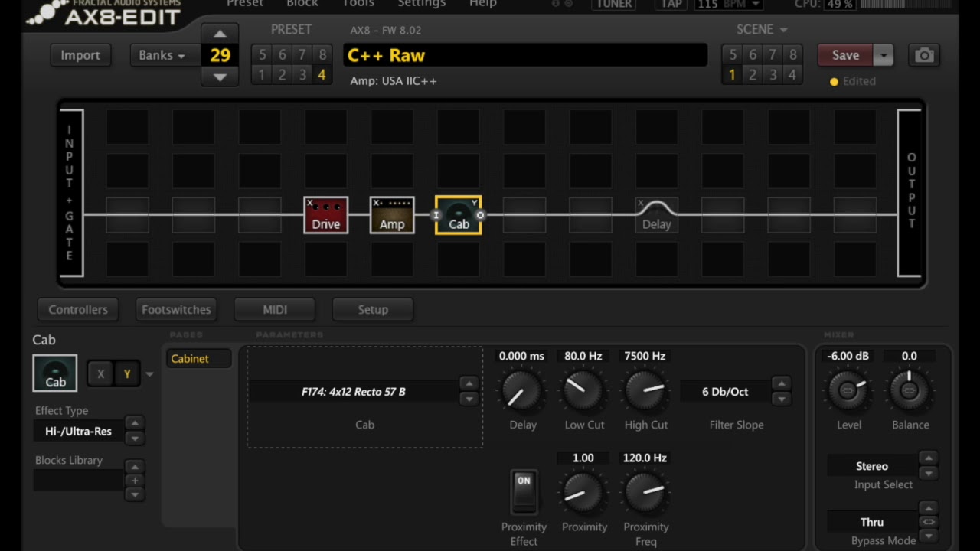Select preset slot 1

pyautogui.click(x=262, y=74)
